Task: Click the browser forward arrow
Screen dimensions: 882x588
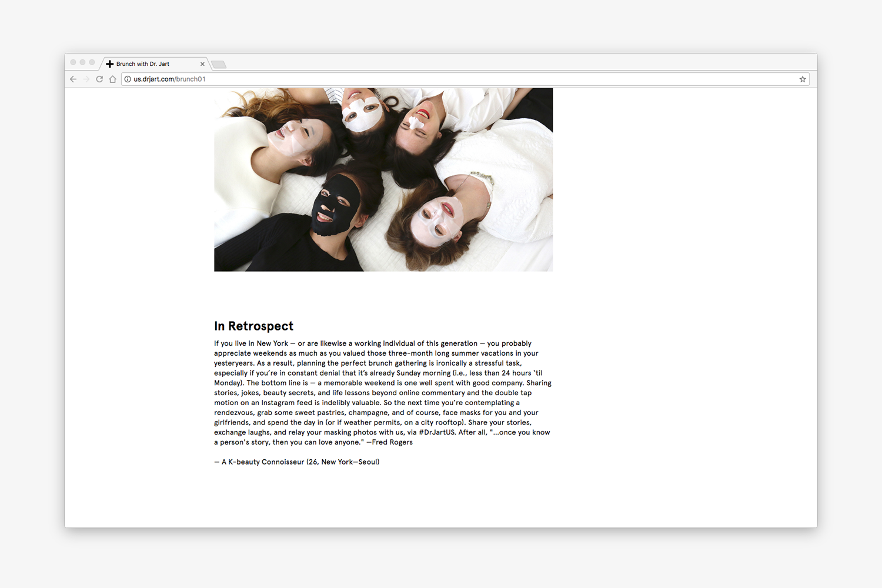Action: point(86,79)
